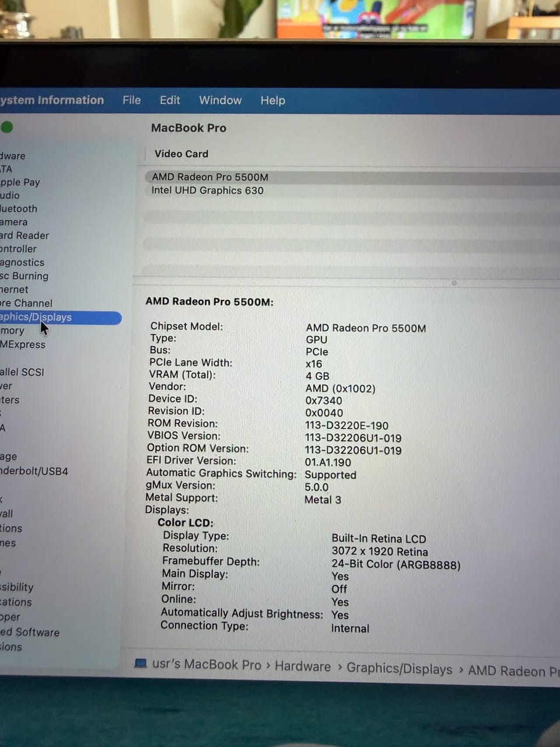The image size is (560, 747).
Task: Click Framebuffer Depth value 24-Bit Color
Action: point(396,565)
